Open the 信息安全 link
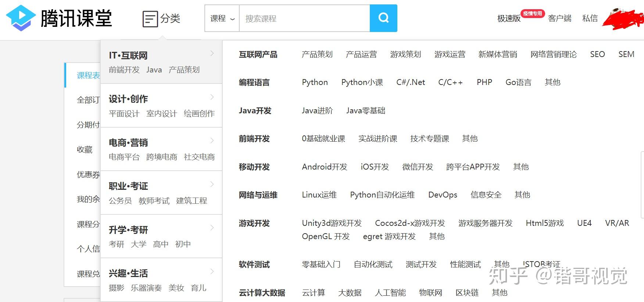 point(486,195)
